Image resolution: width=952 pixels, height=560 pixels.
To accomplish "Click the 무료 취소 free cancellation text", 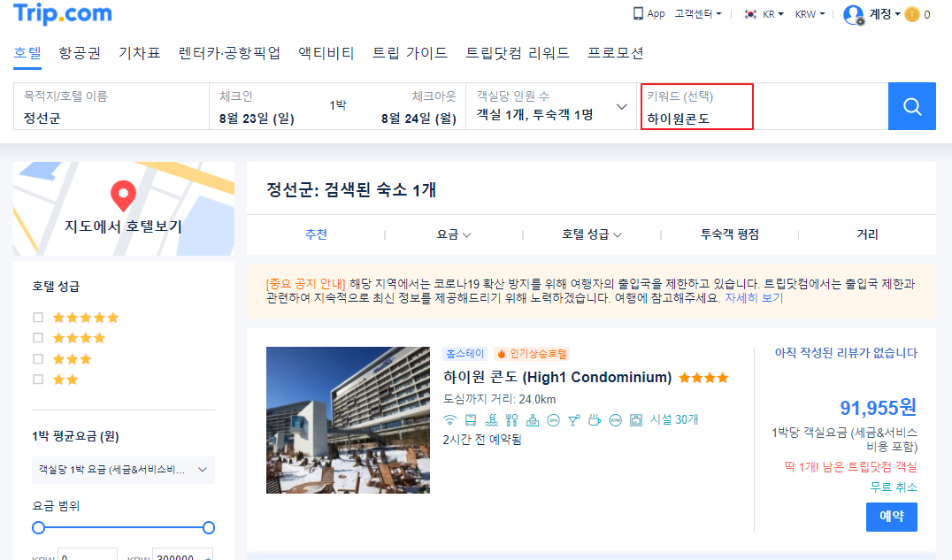I will pyautogui.click(x=893, y=487).
